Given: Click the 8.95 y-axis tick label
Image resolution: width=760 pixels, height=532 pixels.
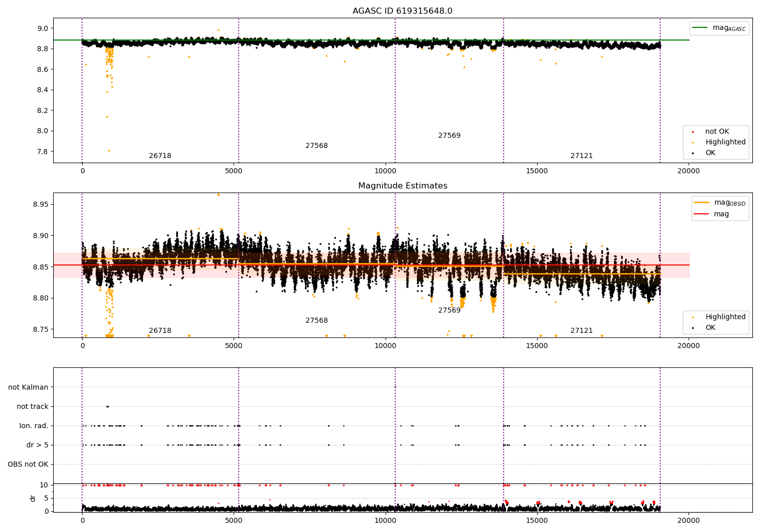Looking at the screenshot, I should [41, 205].
